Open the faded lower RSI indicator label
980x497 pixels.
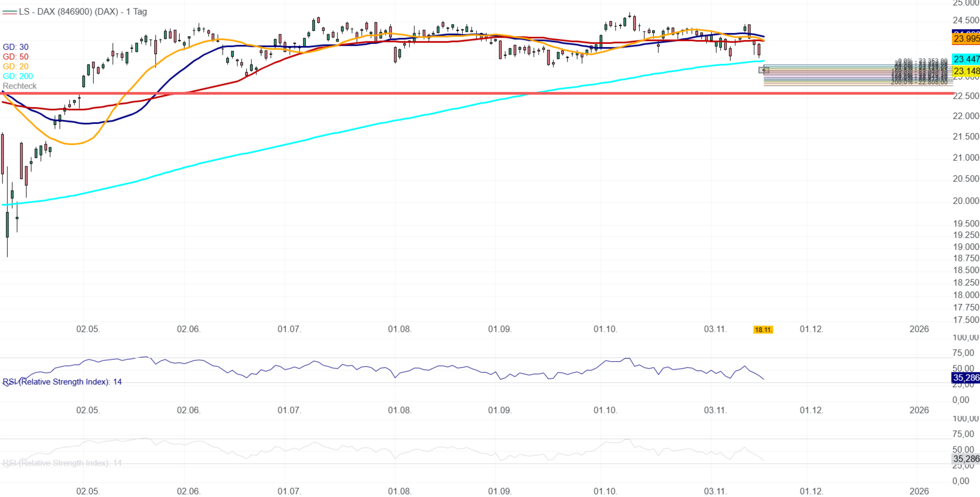62,463
